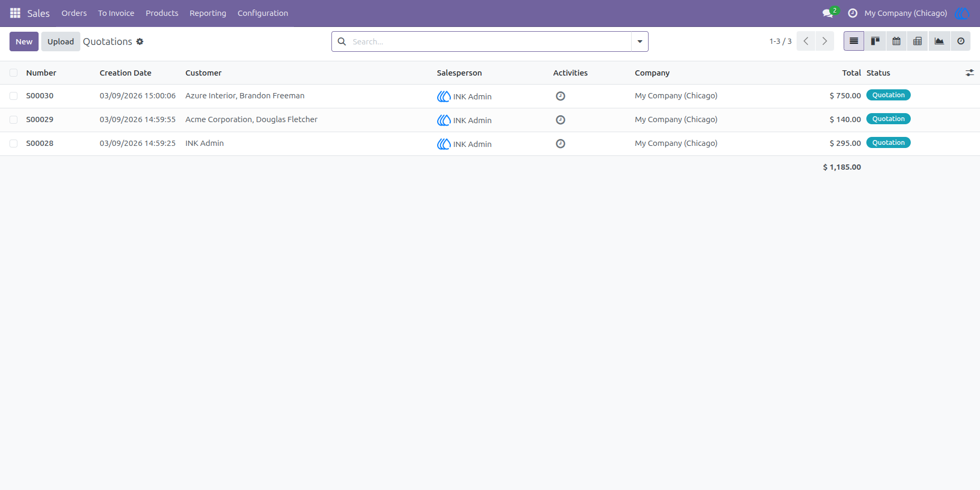The height and width of the screenshot is (490, 980).
Task: Select all records with header checkbox
Action: coord(14,73)
